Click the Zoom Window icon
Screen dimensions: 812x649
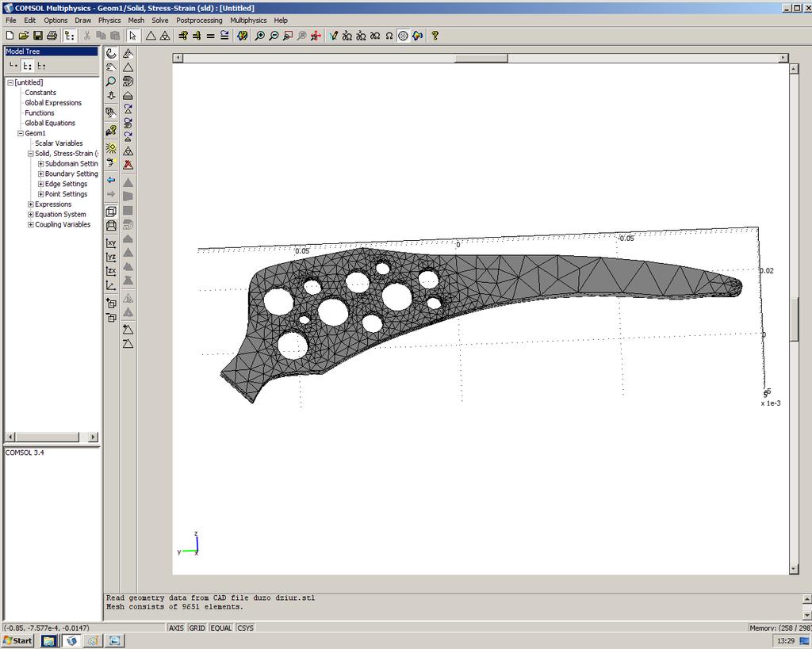click(x=287, y=36)
